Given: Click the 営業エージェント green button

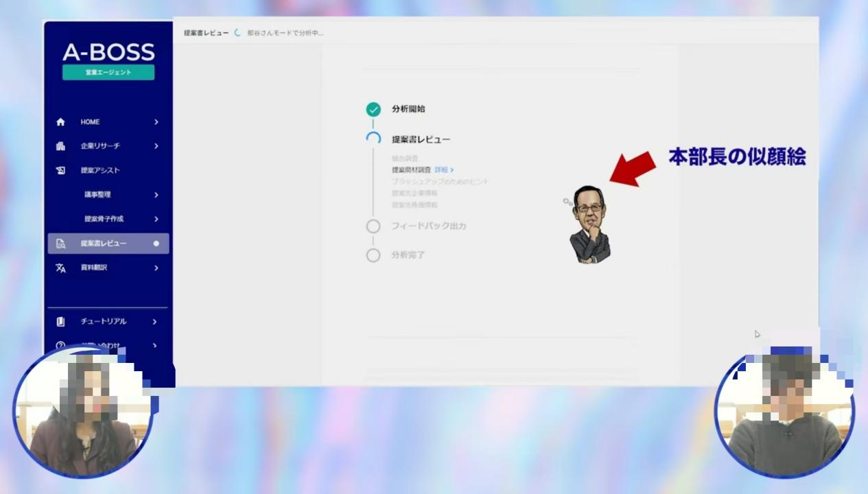Looking at the screenshot, I should point(108,73).
